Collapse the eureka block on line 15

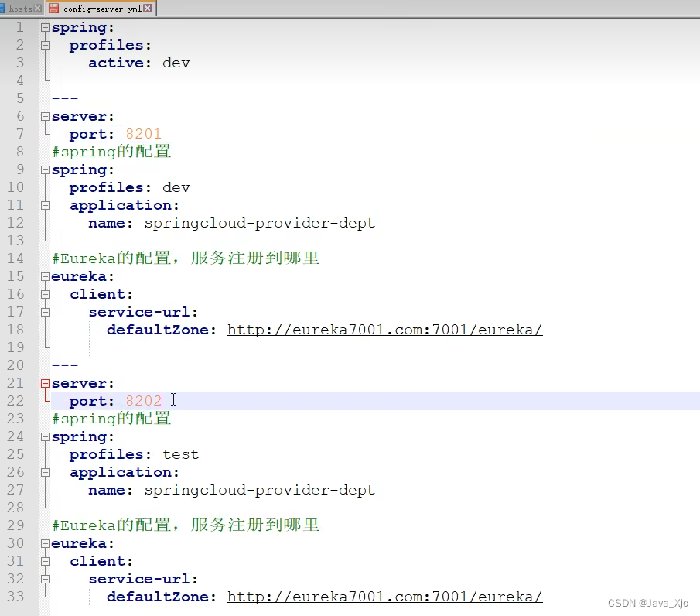(x=45, y=276)
